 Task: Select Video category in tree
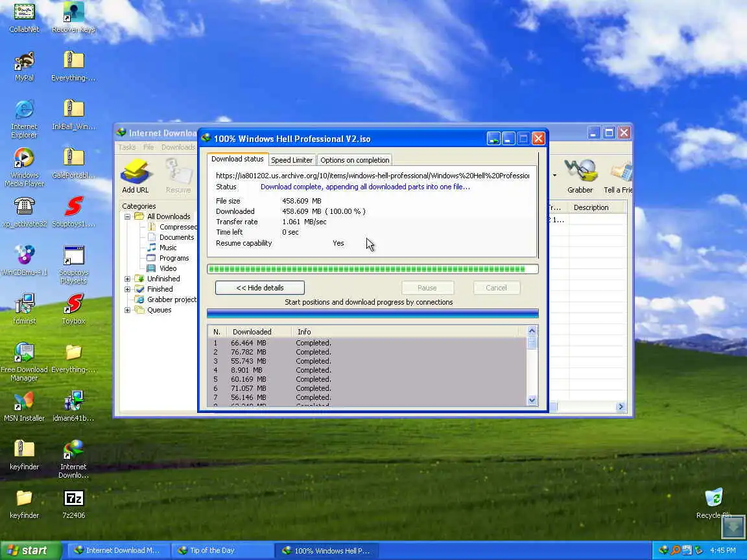click(162, 269)
